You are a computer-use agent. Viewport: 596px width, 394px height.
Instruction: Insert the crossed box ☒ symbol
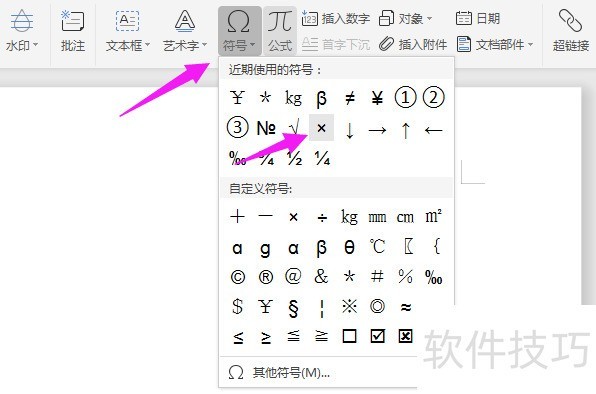tap(405, 336)
